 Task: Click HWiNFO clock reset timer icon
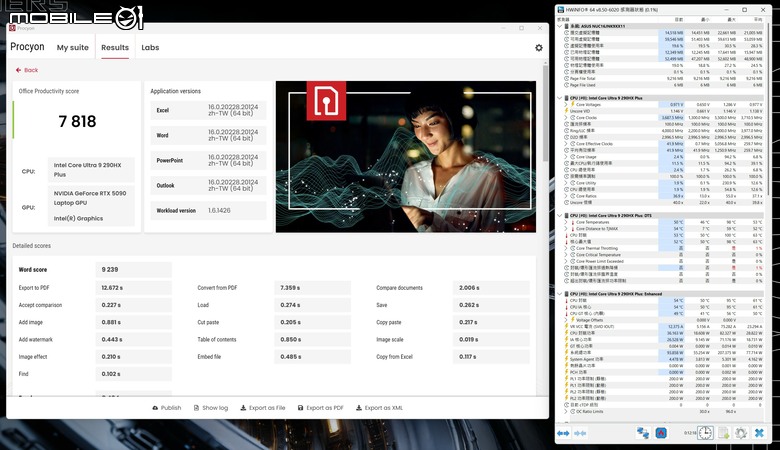[x=705, y=433]
